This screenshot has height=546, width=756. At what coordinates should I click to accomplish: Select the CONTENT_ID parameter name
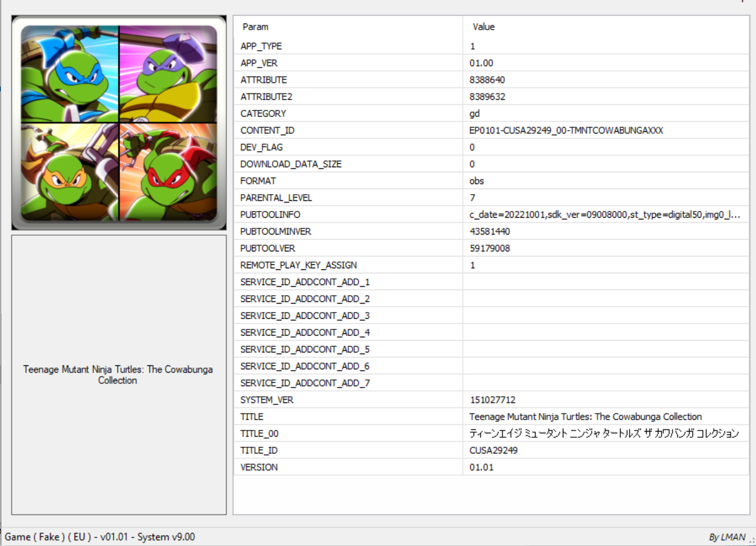coord(267,130)
